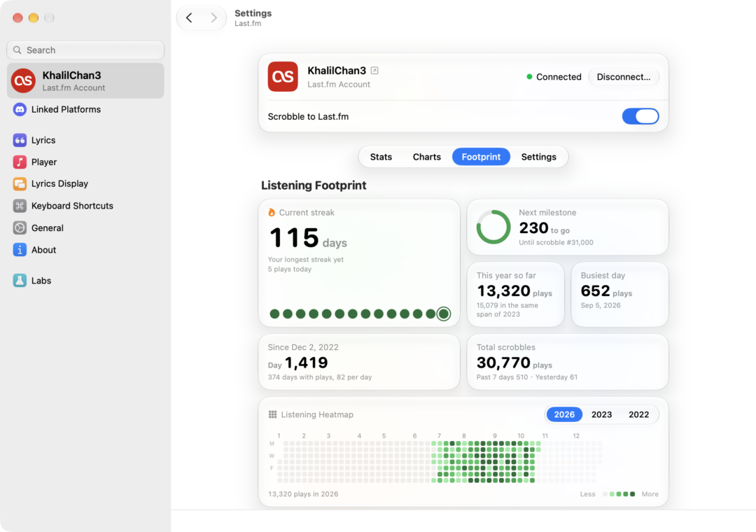Click the '652' busiest day value
Viewport: 756px width, 532px height.
[596, 290]
